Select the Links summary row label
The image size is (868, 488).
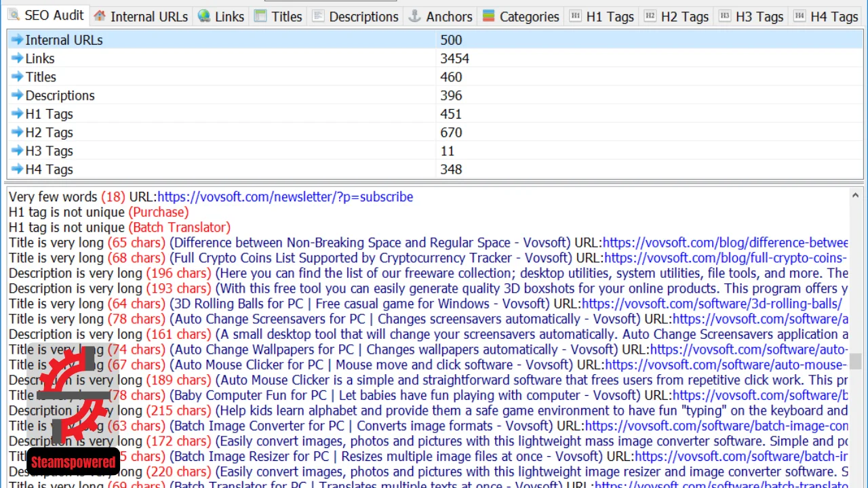pyautogui.click(x=40, y=58)
